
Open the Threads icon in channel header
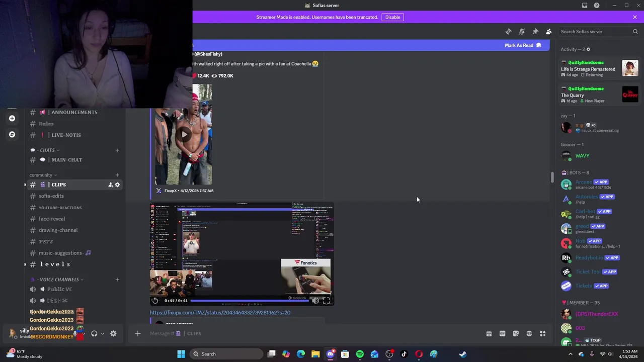(508, 31)
